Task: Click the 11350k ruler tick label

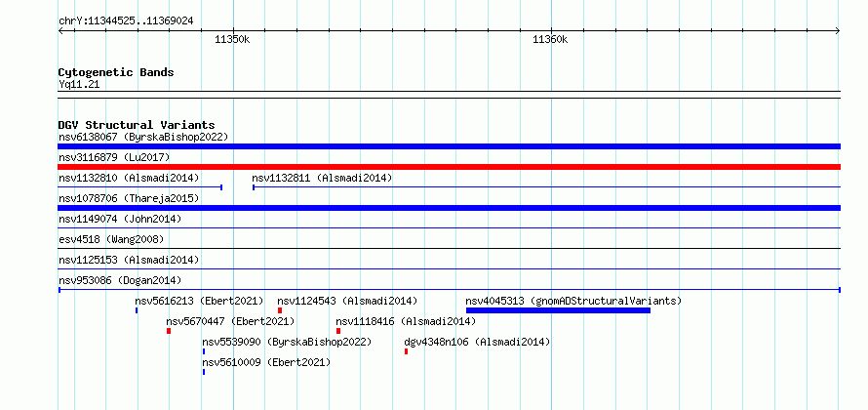Action: coord(232,39)
